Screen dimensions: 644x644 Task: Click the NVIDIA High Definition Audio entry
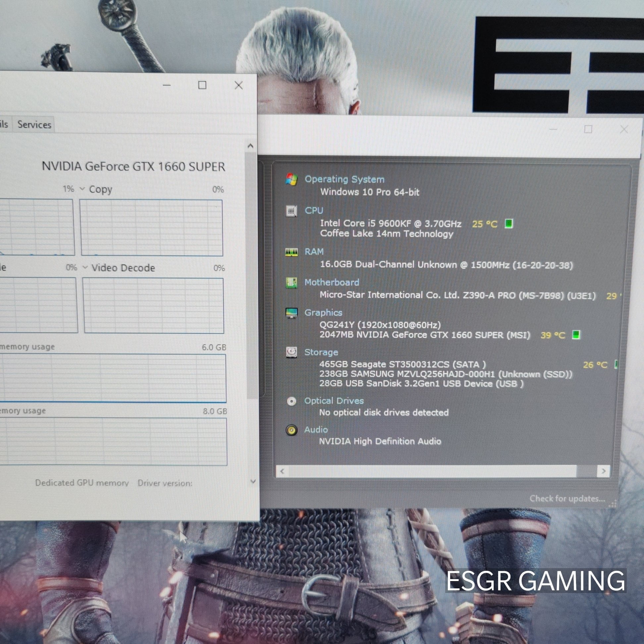[x=380, y=441]
